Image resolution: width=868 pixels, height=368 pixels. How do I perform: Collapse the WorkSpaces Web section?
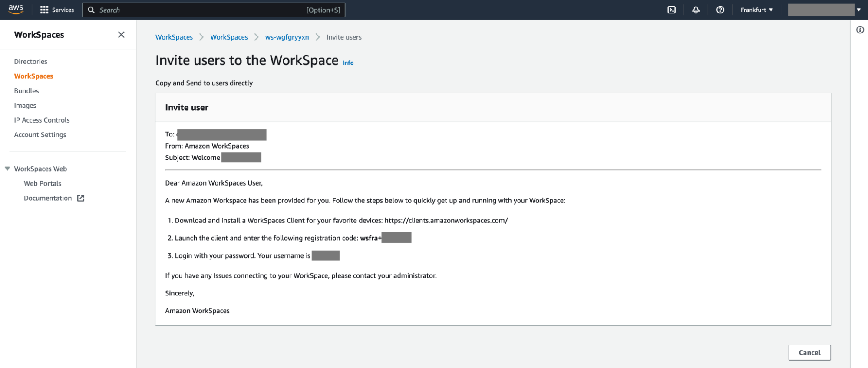coord(7,169)
